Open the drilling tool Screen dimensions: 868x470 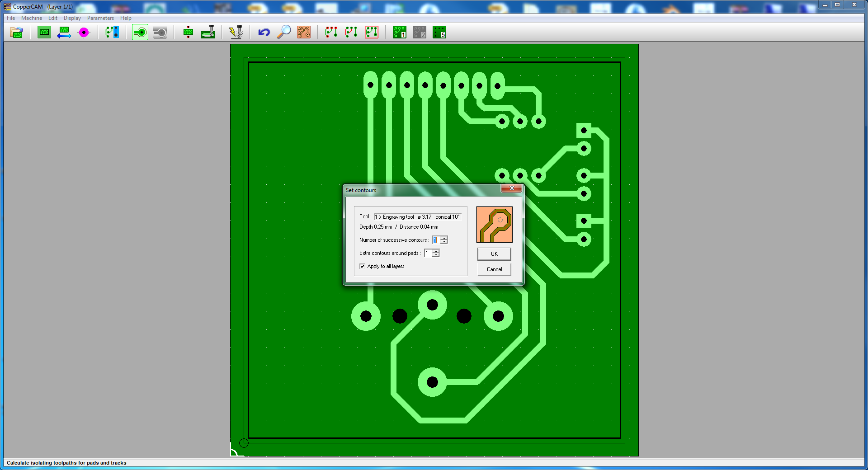187,32
